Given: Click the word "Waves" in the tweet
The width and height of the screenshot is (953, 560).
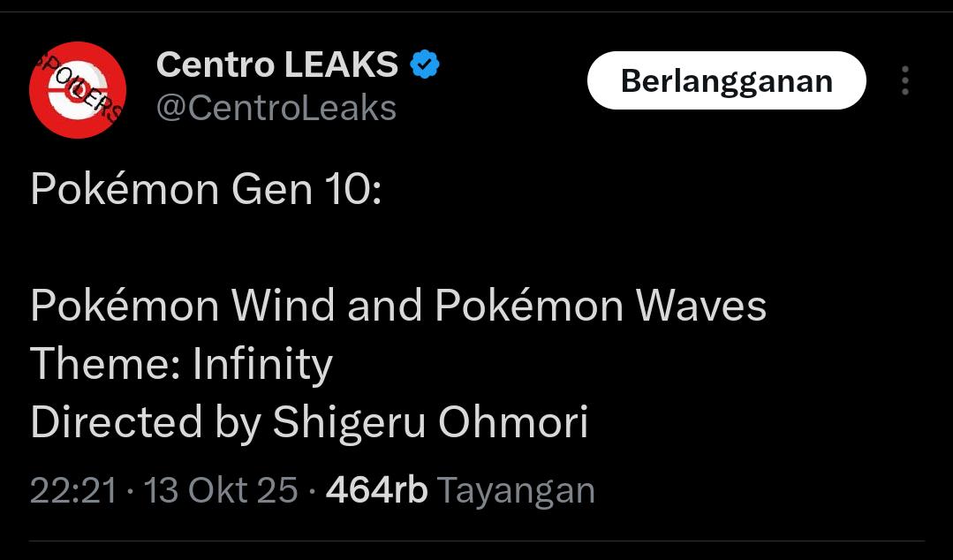Looking at the screenshot, I should [x=701, y=306].
